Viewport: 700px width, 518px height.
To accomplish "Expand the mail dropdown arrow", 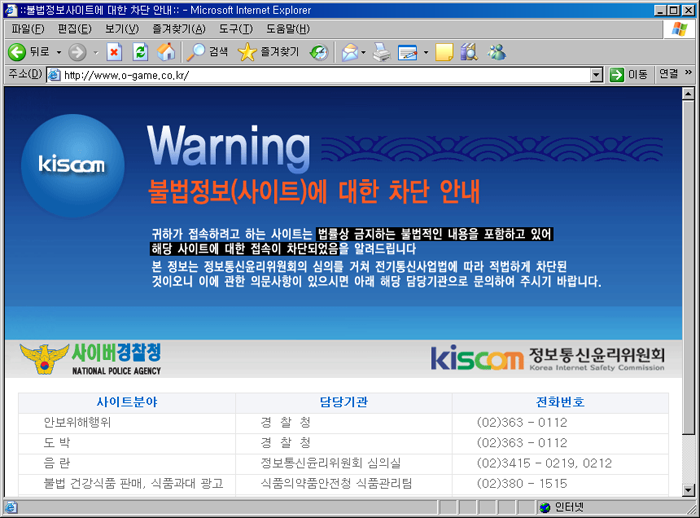I will pos(363,52).
